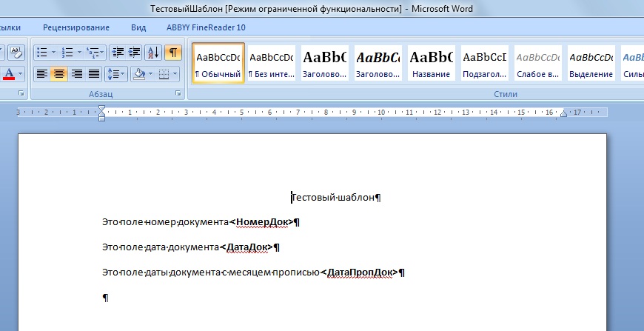Open the multilevel list dropdown arrow
This screenshot has width=644, height=331.
click(102, 53)
